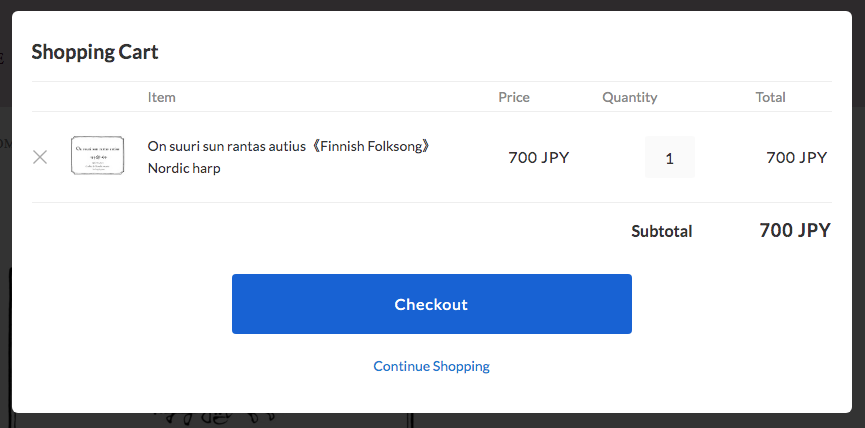Click the Price column header
The width and height of the screenshot is (865, 428).
click(514, 97)
